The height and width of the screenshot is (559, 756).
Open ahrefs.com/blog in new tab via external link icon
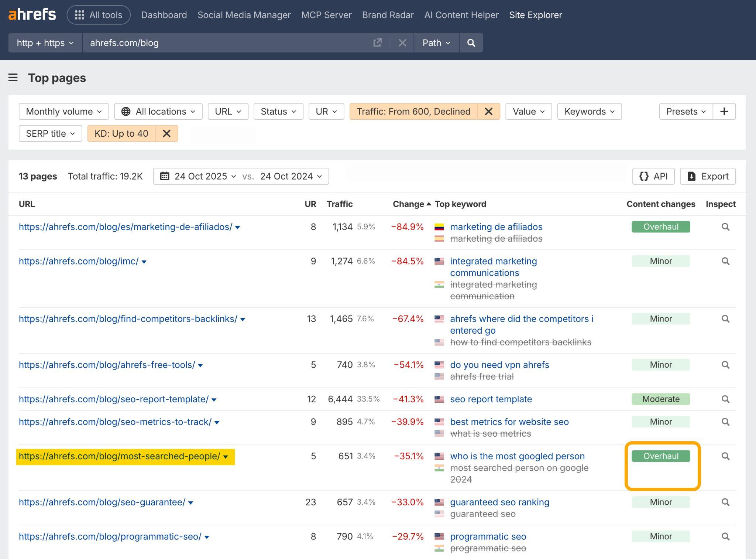[x=377, y=42]
